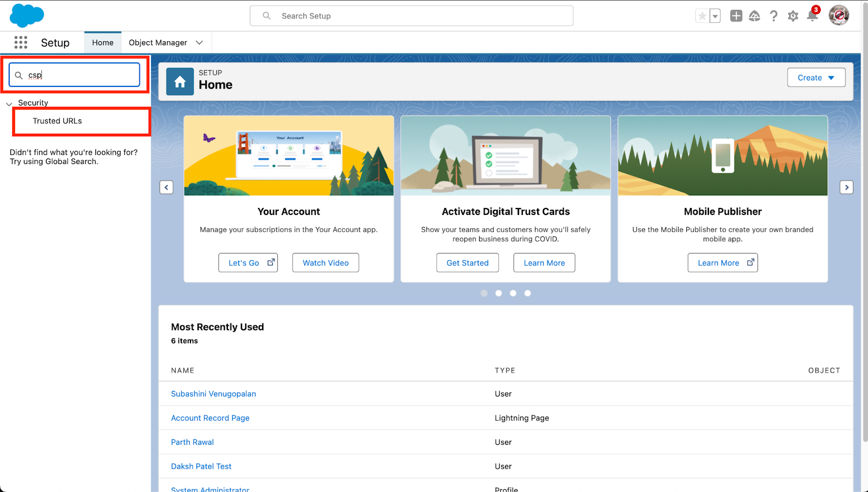The height and width of the screenshot is (492, 868).
Task: Click the quick create plus icon
Action: click(736, 15)
